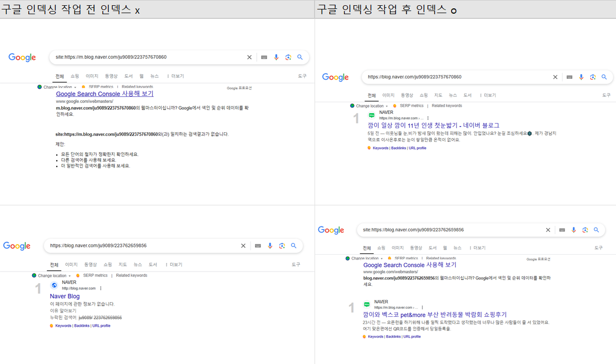Screen dimensions: 616x364
Task: Start voice search in the 깜이와 벡스코 panel's search box
Action: [x=573, y=230]
